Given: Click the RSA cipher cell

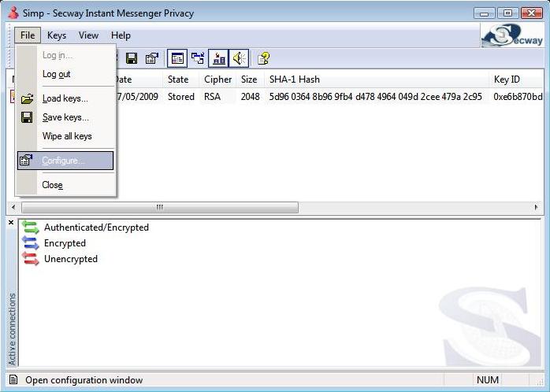Looking at the screenshot, I should coord(212,97).
